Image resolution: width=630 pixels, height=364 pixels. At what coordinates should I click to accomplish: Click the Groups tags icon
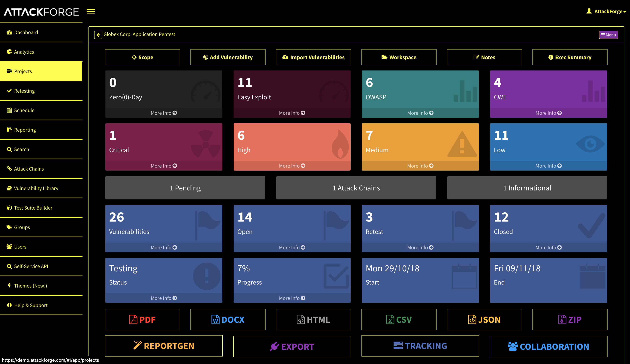coord(9,227)
